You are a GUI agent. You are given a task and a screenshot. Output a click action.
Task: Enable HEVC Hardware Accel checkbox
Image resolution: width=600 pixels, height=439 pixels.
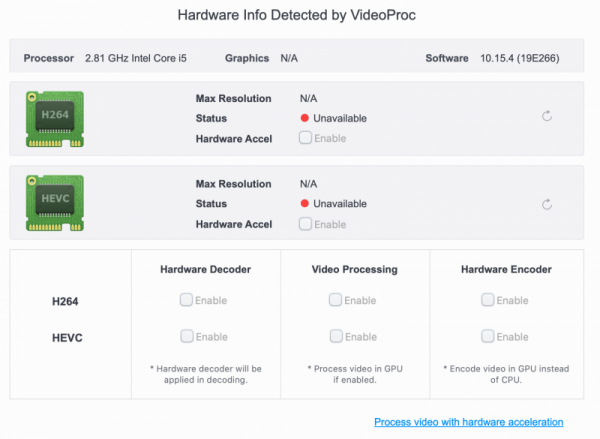click(x=305, y=224)
